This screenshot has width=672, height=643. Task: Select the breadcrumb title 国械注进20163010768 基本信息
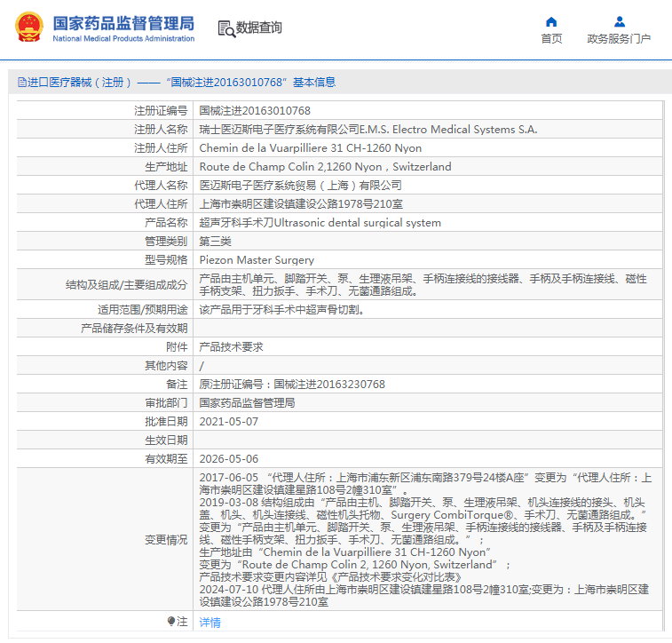(x=251, y=83)
